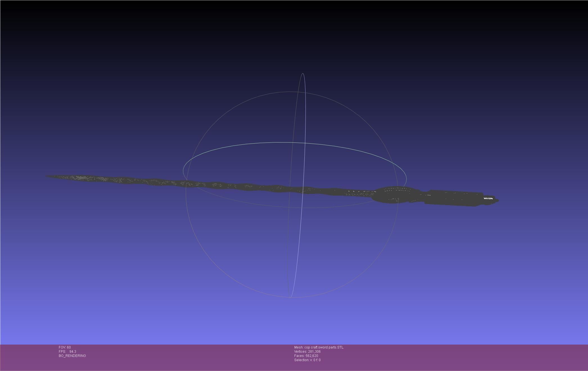Screen dimensions: 588x371
Task: Click the Vertices: 281,306 count
Action: click(x=307, y=352)
